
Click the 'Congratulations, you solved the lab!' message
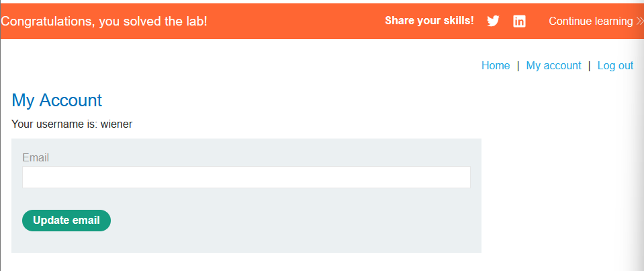(x=104, y=21)
